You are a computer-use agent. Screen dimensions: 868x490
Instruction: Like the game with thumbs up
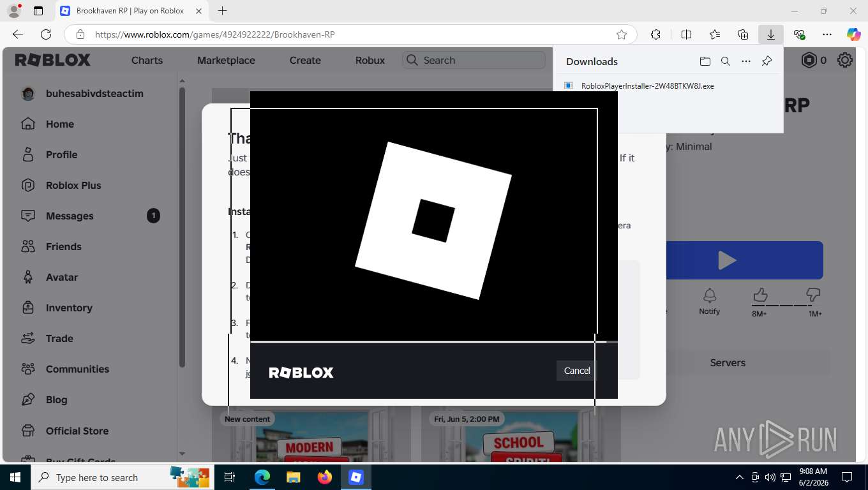759,295
